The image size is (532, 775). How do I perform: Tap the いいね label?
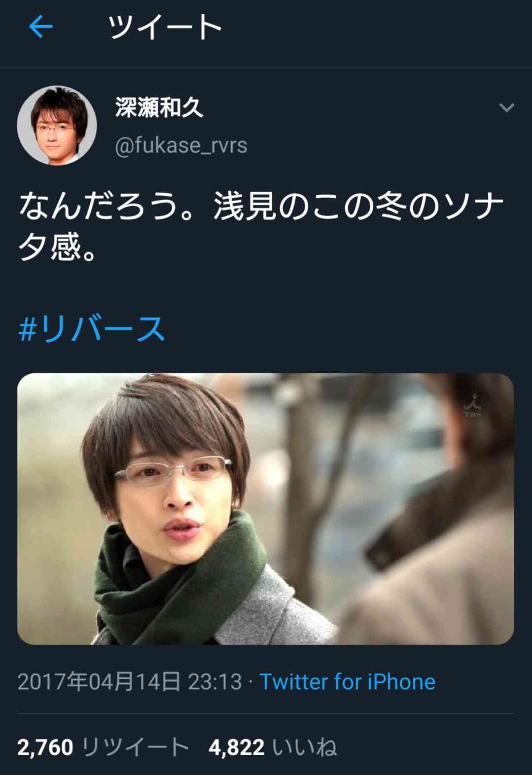point(305,747)
